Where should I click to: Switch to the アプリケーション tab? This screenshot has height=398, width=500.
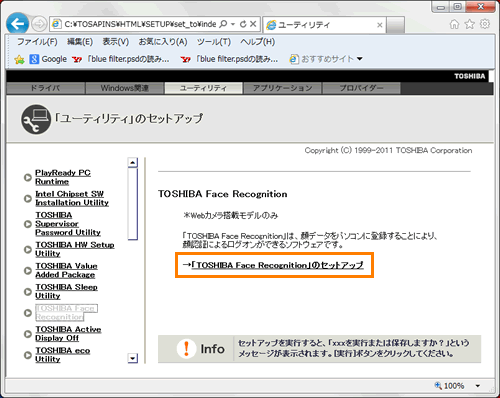(282, 88)
